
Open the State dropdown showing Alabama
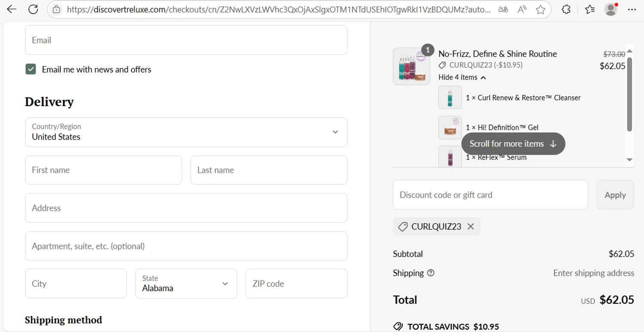coord(186,283)
